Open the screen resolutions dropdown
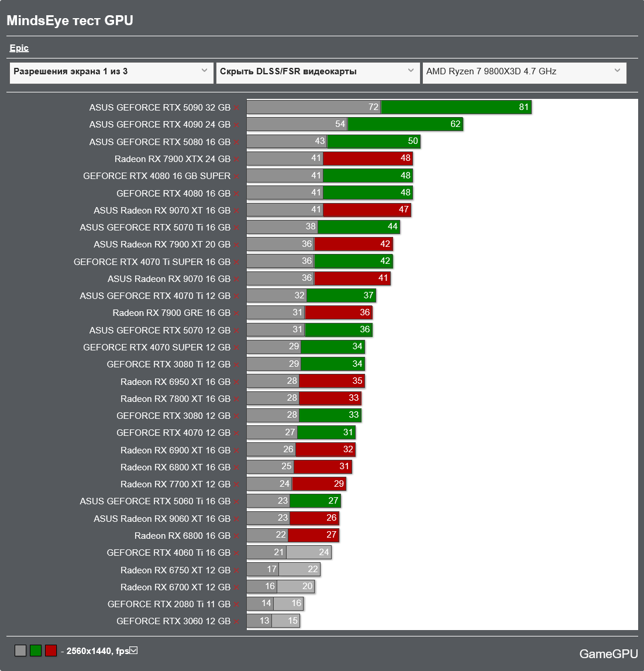Image resolution: width=644 pixels, height=671 pixels. [x=111, y=73]
